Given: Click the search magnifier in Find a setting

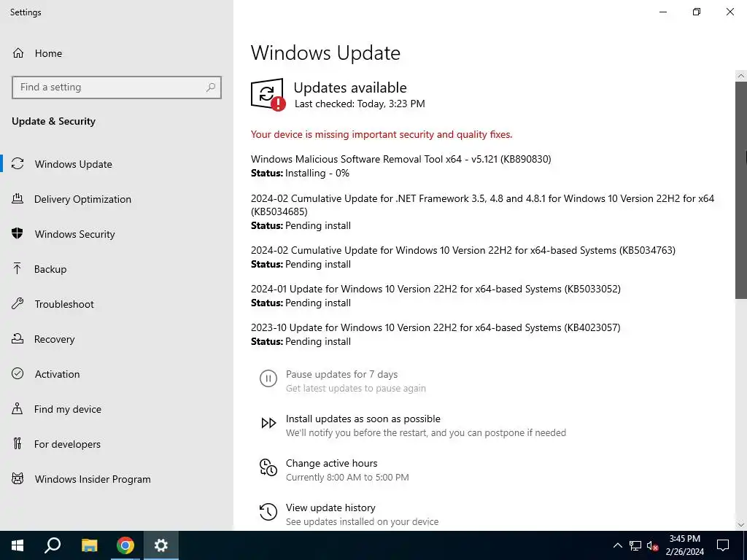Looking at the screenshot, I should click(x=211, y=87).
